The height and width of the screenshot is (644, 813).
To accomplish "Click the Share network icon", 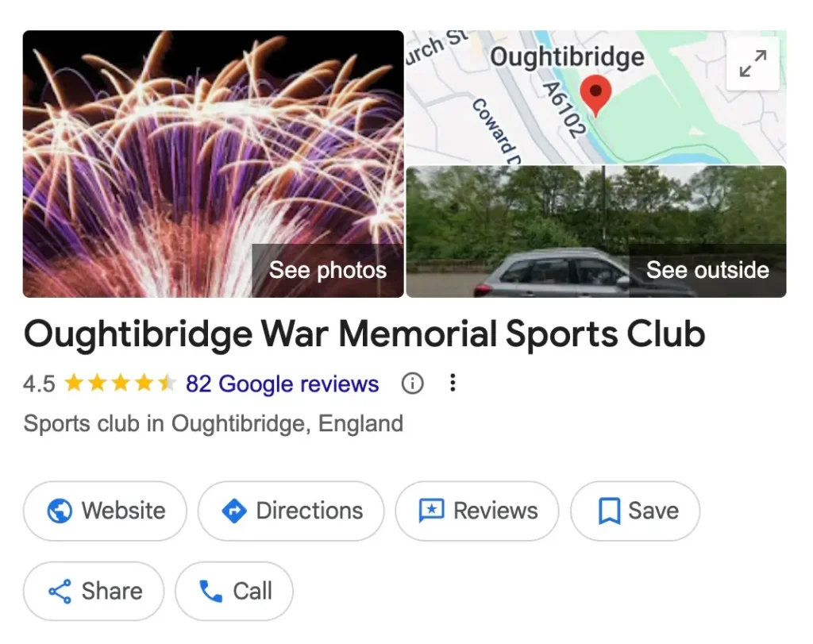I will [x=60, y=591].
